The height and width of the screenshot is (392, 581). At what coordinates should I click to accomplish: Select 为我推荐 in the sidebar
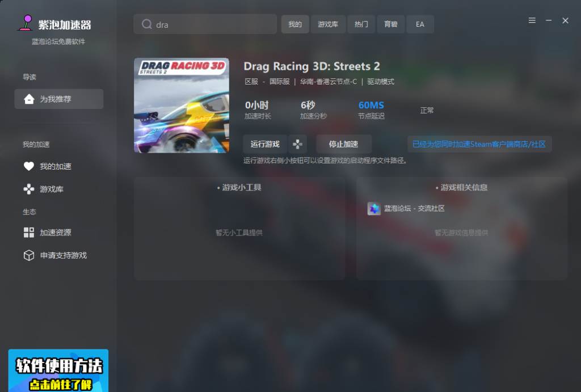point(59,99)
